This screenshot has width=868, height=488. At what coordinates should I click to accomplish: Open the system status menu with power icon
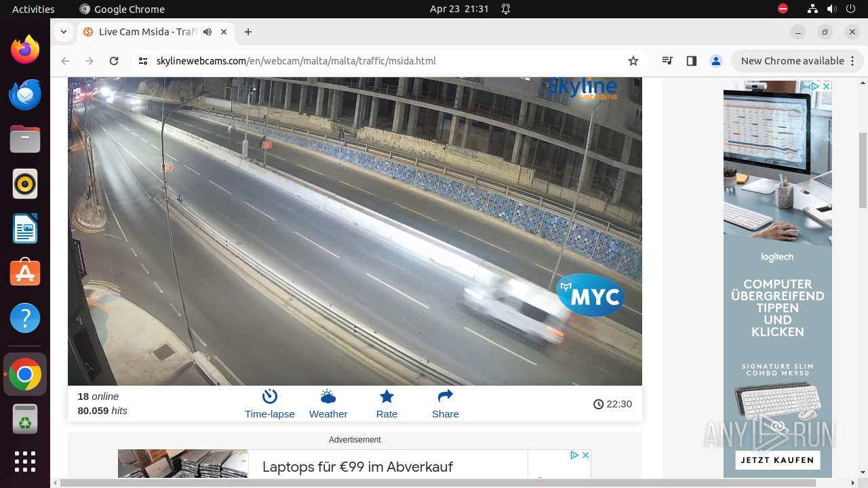(850, 9)
